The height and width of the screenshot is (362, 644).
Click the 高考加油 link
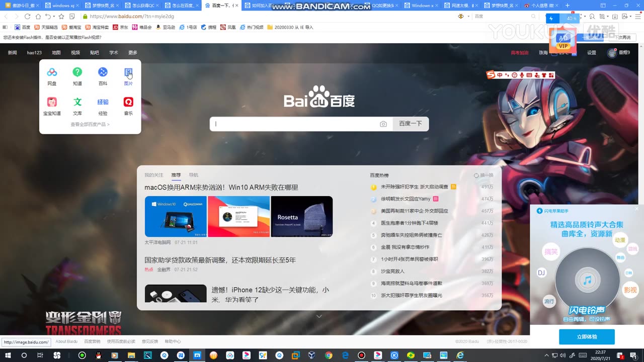tap(520, 53)
